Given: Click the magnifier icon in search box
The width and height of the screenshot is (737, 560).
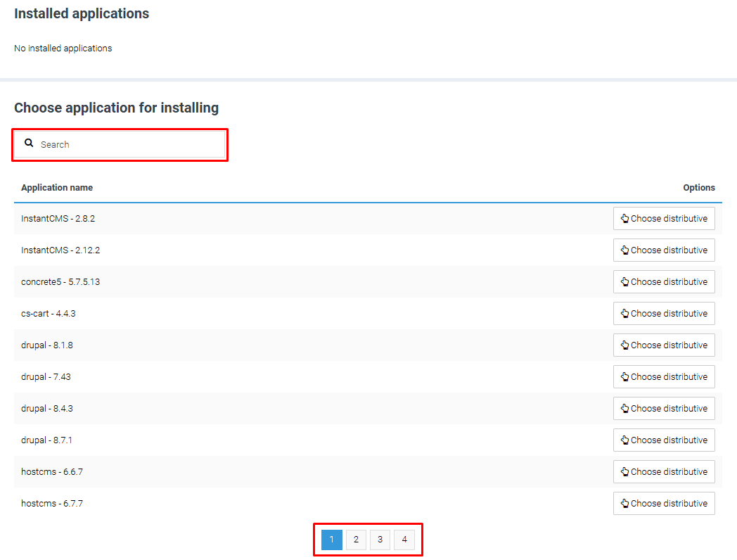Looking at the screenshot, I should pos(29,143).
